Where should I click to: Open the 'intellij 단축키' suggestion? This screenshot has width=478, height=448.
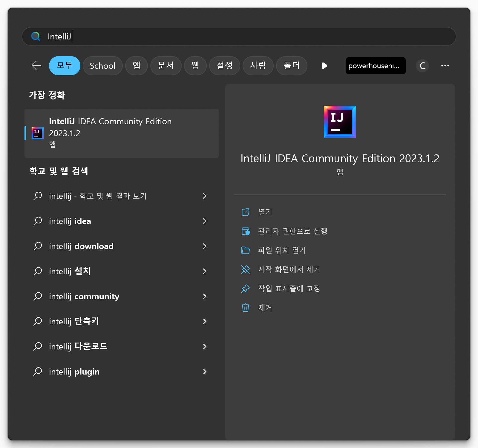122,321
